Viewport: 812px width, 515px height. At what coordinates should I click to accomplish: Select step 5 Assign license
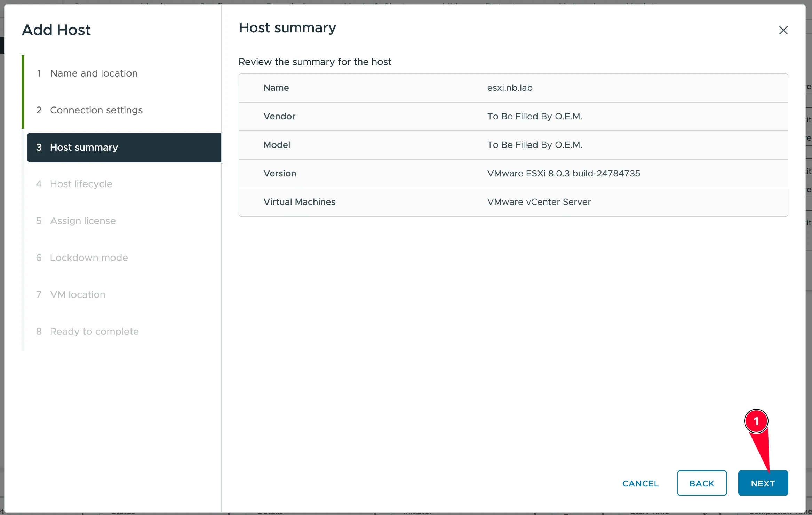pyautogui.click(x=76, y=221)
